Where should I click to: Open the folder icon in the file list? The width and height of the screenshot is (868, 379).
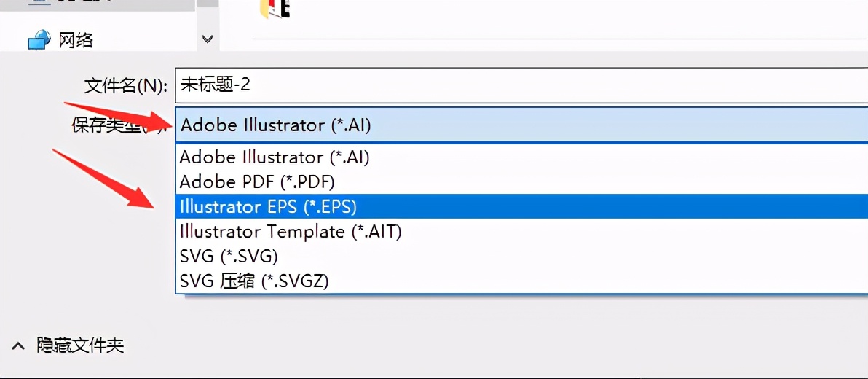coord(275,7)
